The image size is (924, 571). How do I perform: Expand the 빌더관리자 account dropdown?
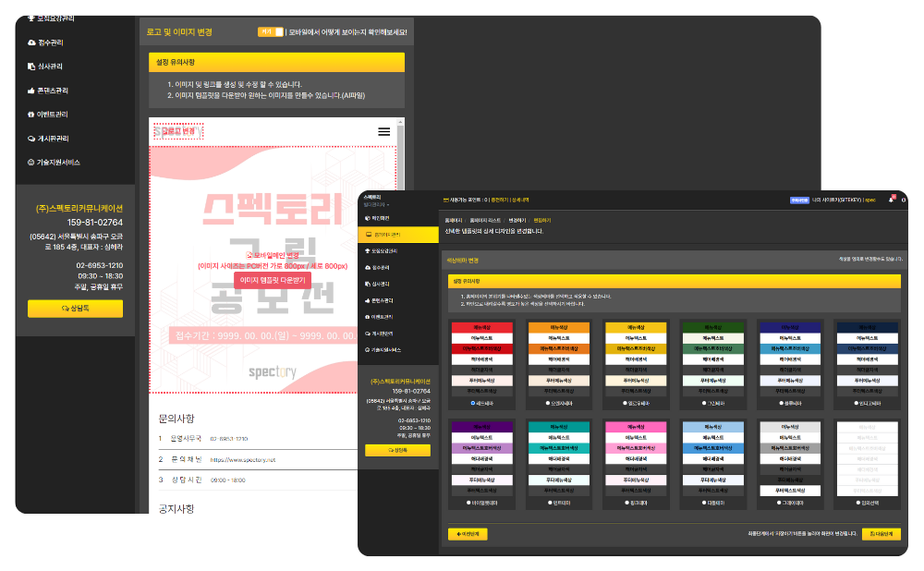point(376,204)
